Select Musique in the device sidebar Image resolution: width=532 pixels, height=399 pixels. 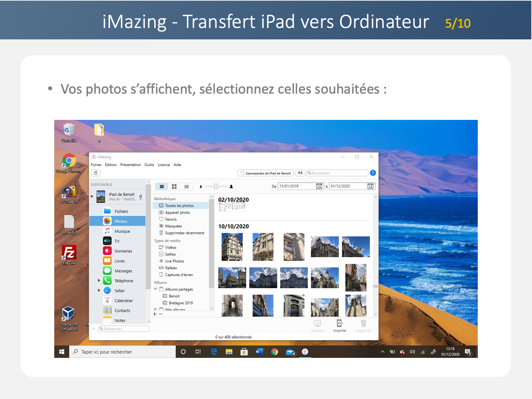(x=122, y=231)
